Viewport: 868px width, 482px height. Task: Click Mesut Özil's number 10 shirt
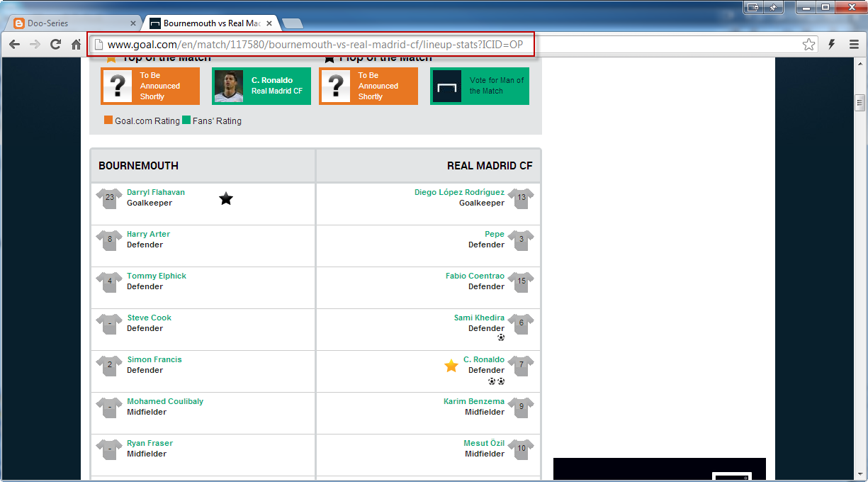point(522,449)
